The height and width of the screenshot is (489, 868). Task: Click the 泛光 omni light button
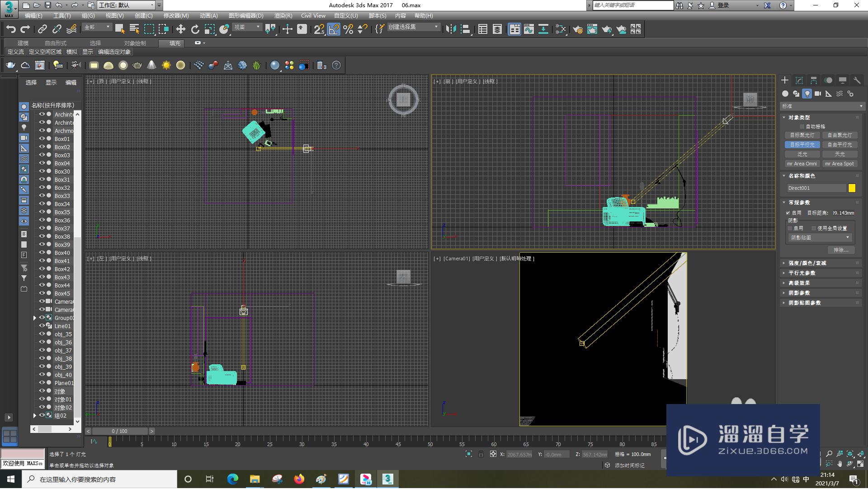pyautogui.click(x=802, y=154)
